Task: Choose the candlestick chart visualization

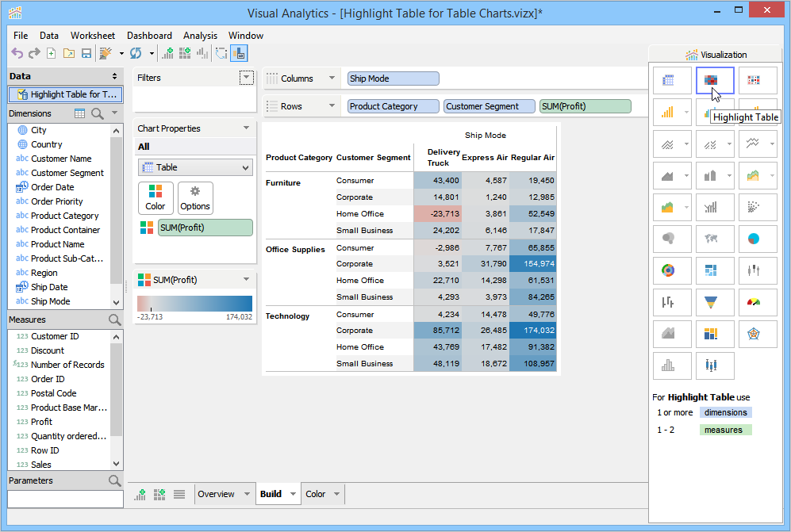Action: coord(758,271)
